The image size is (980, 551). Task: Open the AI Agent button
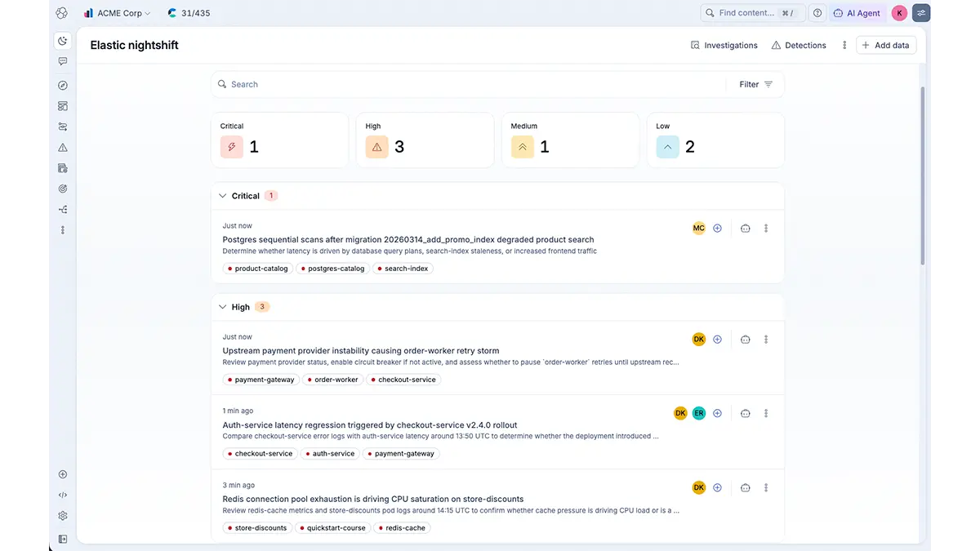click(857, 13)
